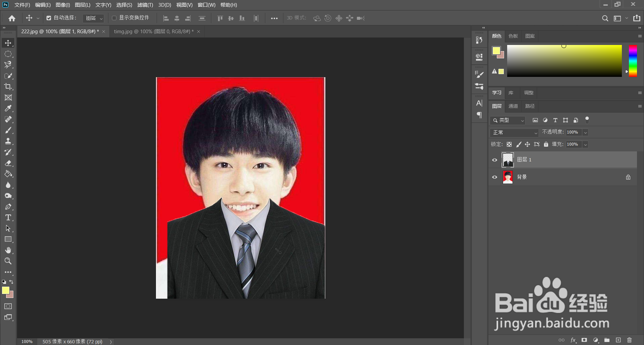644x345 pixels.
Task: Select the Eraser tool
Action: (x=8, y=163)
